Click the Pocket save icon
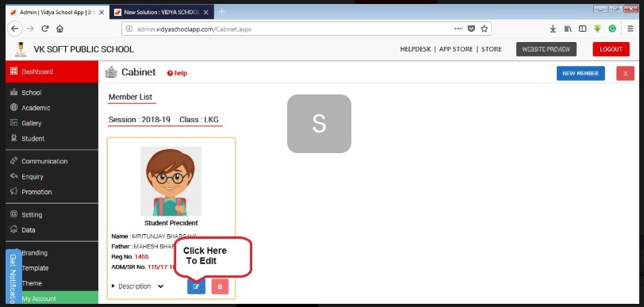Image resolution: width=644 pixels, height=307 pixels. click(471, 29)
